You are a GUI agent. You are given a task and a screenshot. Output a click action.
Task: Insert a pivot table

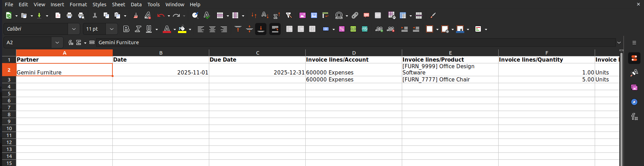[x=325, y=15]
